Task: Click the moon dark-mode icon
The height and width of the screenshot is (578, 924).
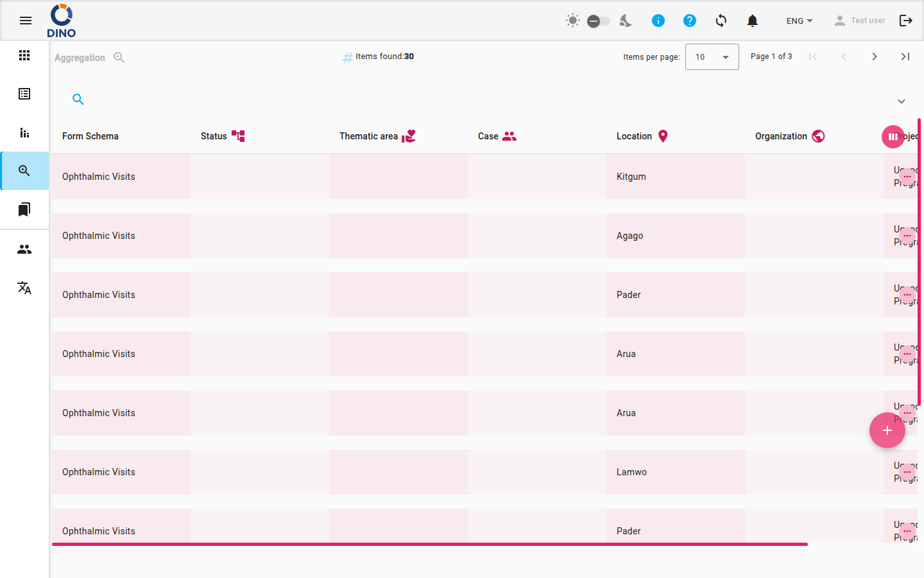Action: click(626, 21)
